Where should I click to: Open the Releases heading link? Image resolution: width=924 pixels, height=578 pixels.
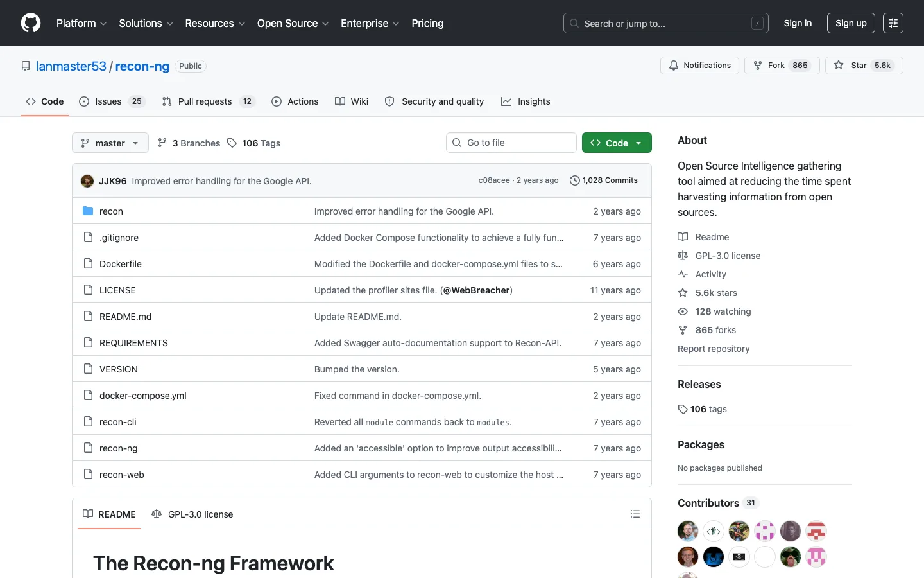(x=699, y=384)
